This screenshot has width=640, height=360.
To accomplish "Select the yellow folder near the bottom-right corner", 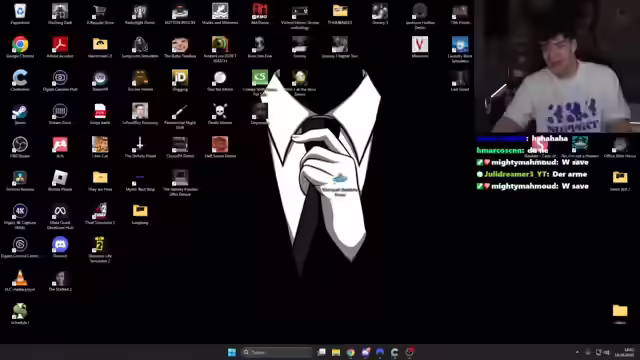I will [x=620, y=311].
